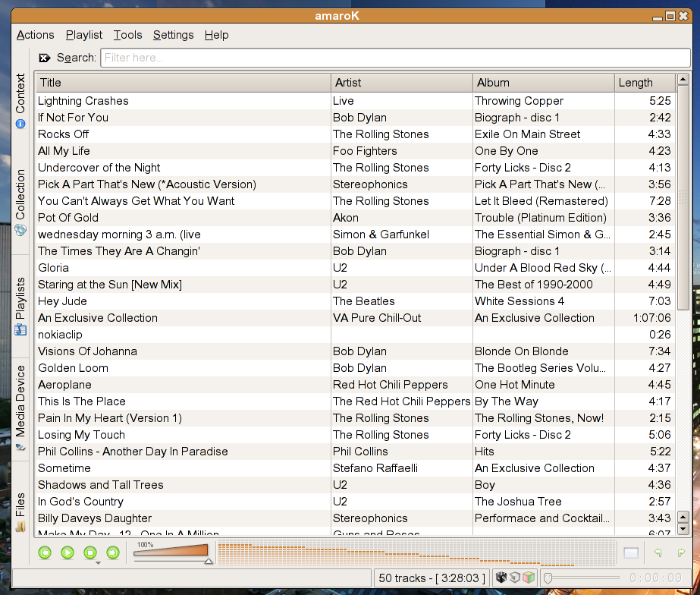Viewport: 700px width, 595px height.
Task: Select the 'All My Life' track
Action: click(x=356, y=151)
